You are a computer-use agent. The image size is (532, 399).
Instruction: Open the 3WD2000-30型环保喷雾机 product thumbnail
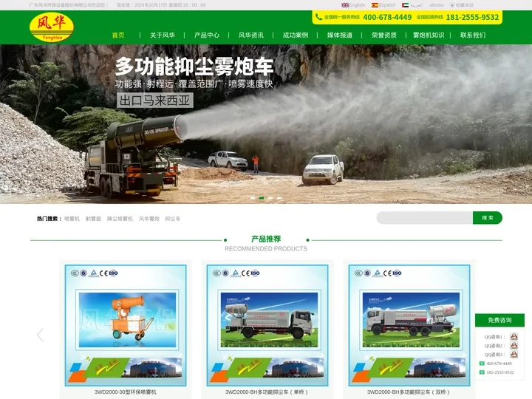pyautogui.click(x=127, y=326)
